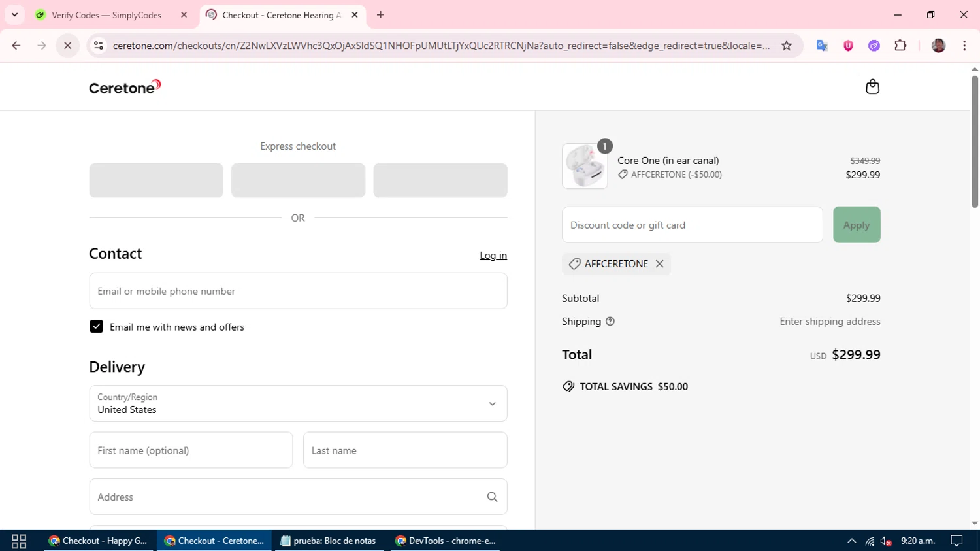This screenshot has width=980, height=551.
Task: Click the muted volume tray icon
Action: [x=886, y=541]
